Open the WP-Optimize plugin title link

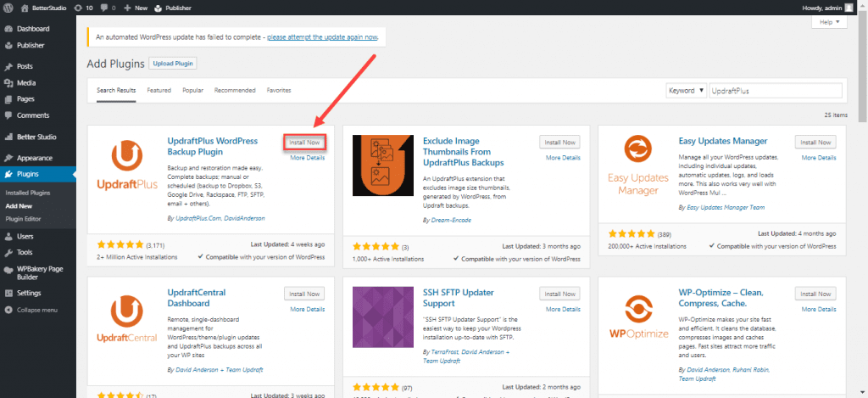(721, 298)
